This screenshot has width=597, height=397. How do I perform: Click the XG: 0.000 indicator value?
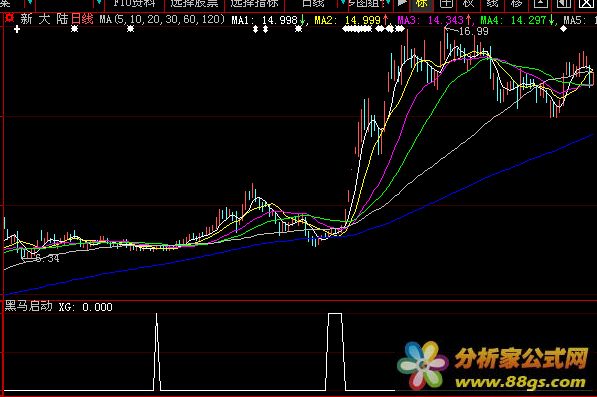pyautogui.click(x=86, y=307)
